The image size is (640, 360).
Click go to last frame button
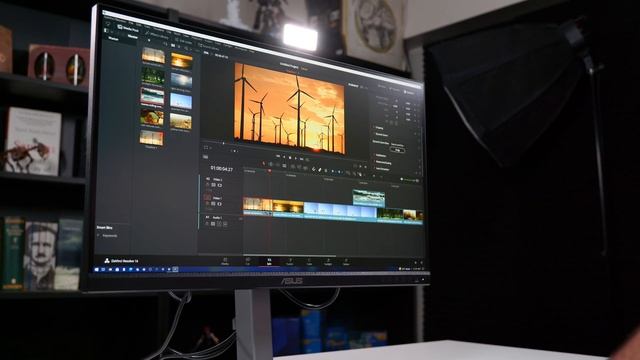click(x=302, y=159)
